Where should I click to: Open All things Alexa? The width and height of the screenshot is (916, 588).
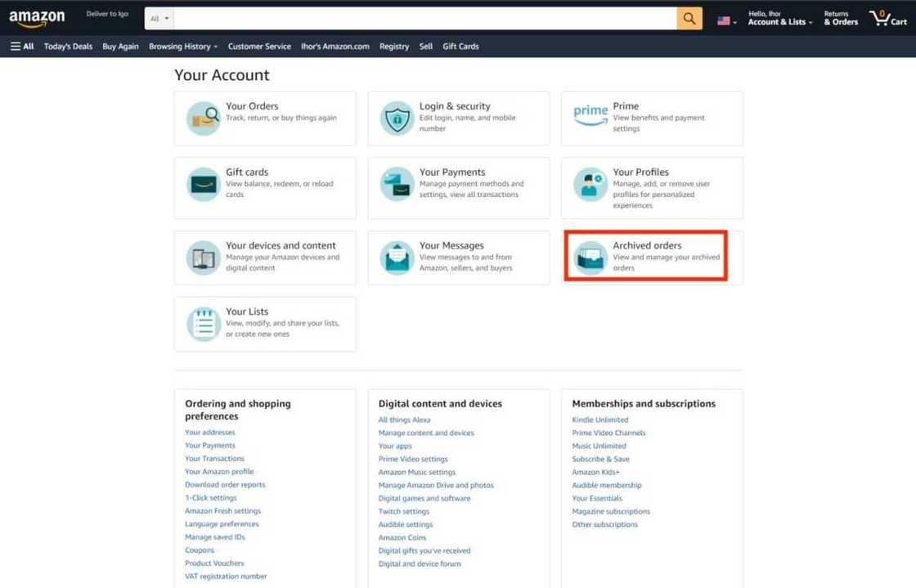click(404, 420)
